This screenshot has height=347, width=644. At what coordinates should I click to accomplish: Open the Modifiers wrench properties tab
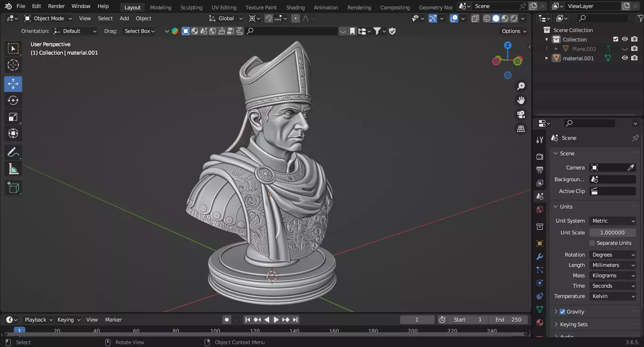click(540, 257)
